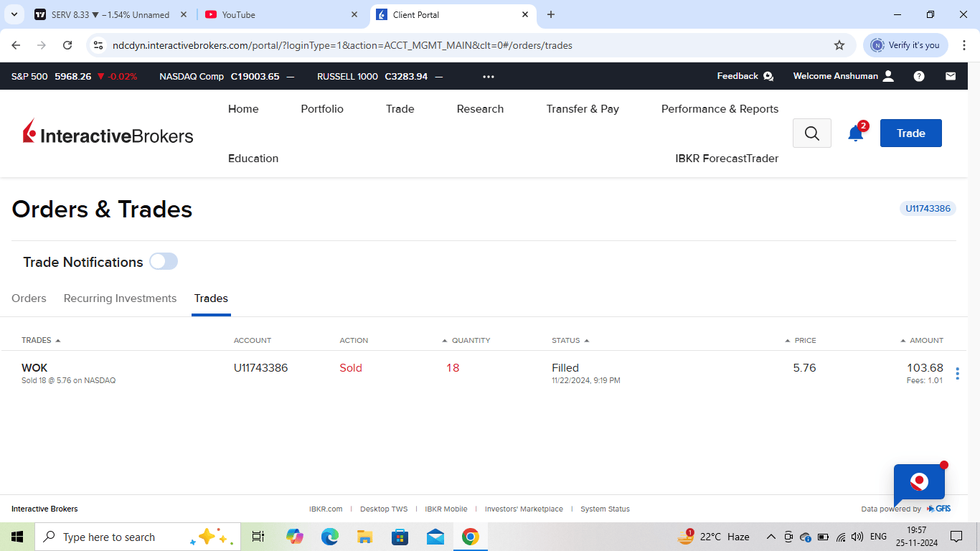Click the Verify it's you button

905,45
